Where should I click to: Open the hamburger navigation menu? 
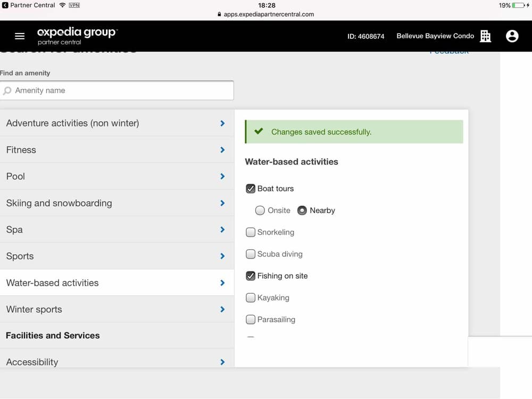point(20,36)
